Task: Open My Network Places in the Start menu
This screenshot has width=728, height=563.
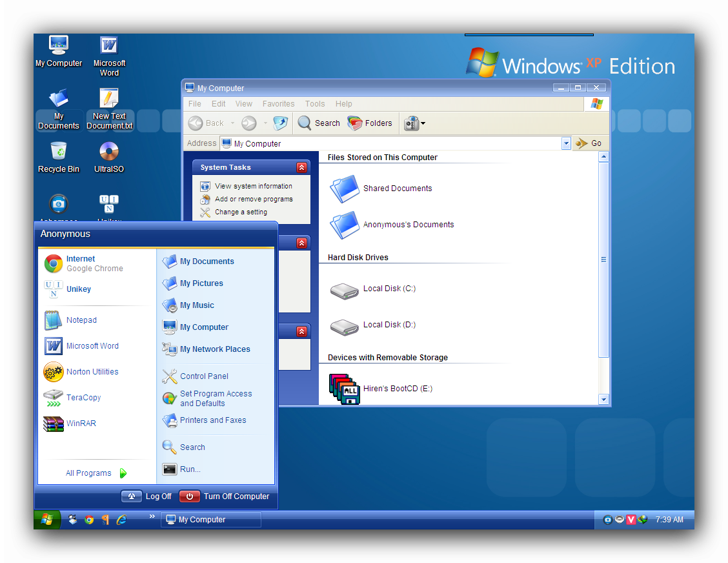Action: (x=206, y=349)
